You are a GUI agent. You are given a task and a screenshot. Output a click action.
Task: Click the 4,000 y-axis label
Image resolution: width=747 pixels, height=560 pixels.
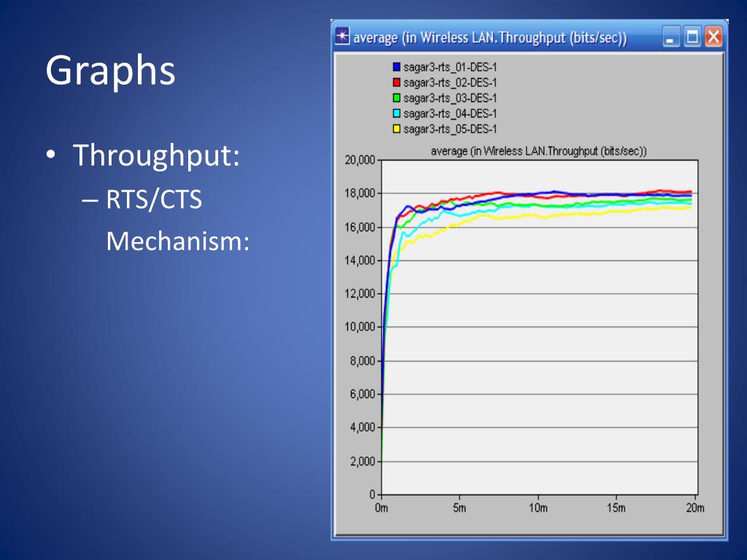(363, 427)
